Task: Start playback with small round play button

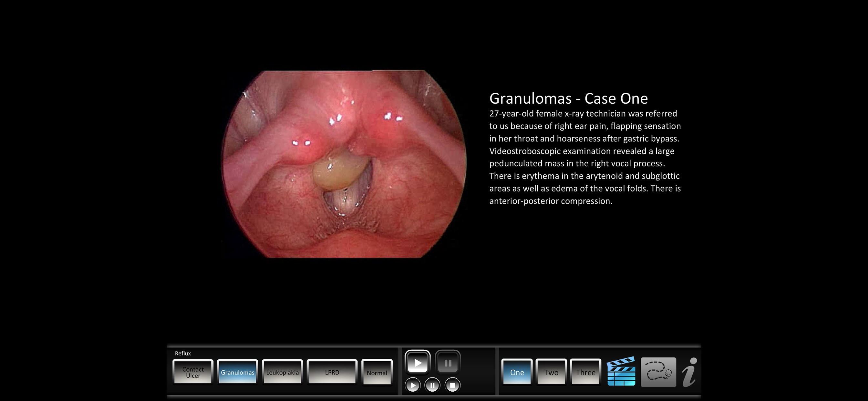Action: 413,385
